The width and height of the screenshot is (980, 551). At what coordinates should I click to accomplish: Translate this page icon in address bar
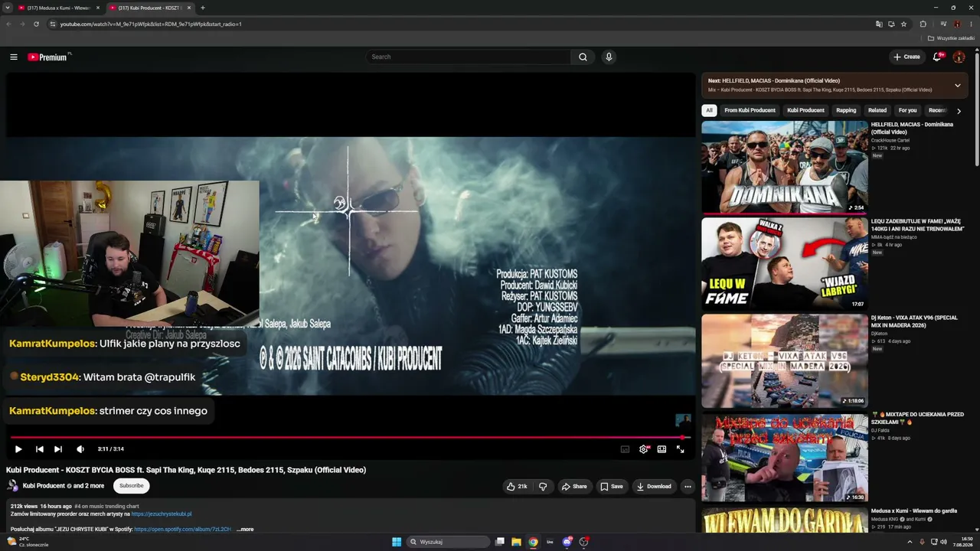[x=879, y=24]
